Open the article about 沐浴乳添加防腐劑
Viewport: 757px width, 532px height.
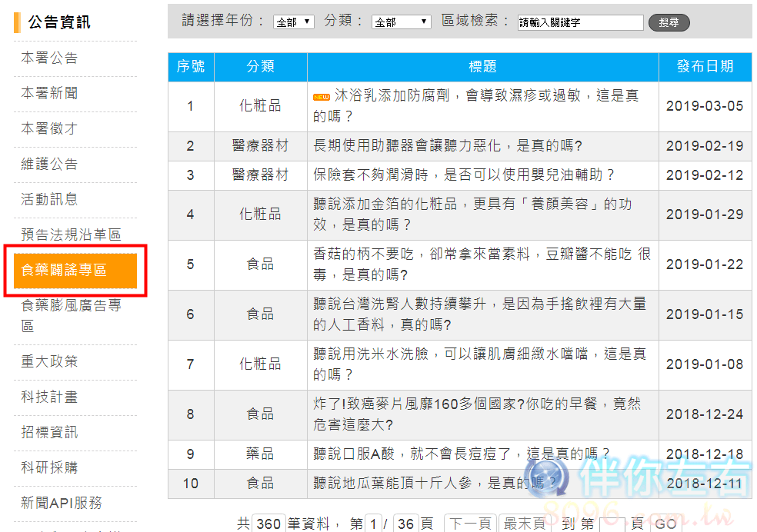476,105
